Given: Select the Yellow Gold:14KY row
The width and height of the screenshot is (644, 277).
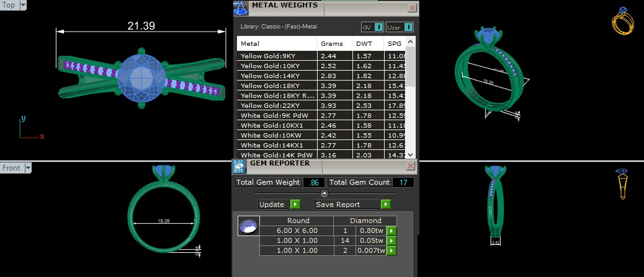Looking at the screenshot, I should [x=321, y=76].
